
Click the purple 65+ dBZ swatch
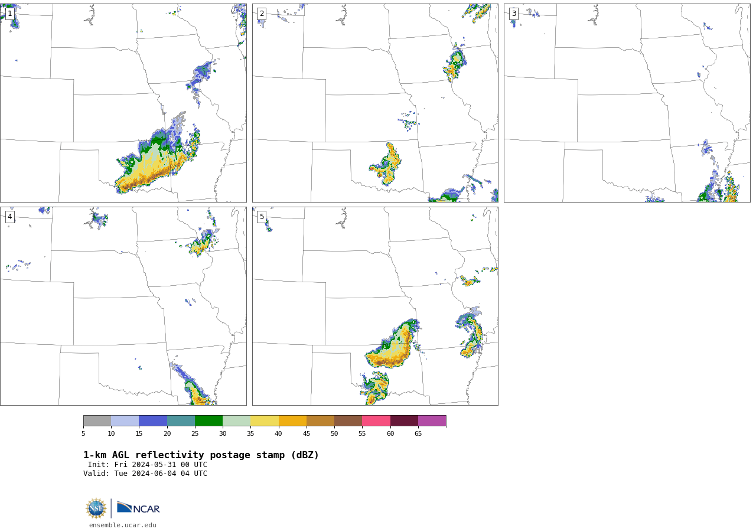coord(432,421)
